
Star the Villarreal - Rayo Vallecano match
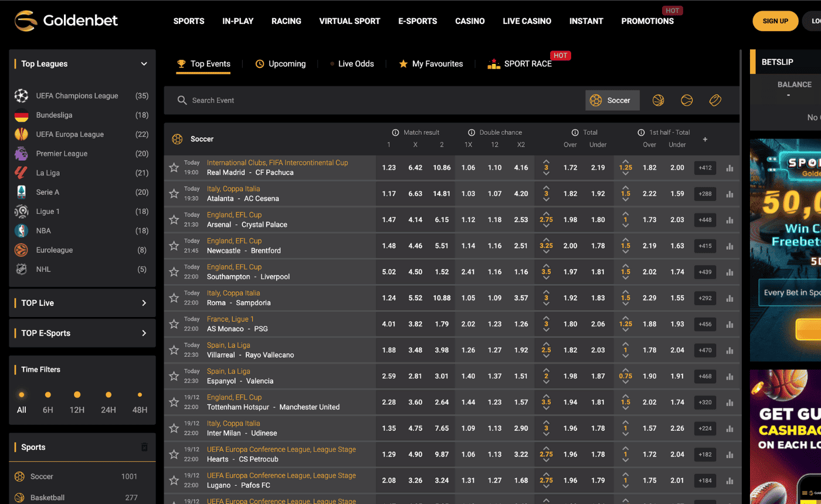174,350
